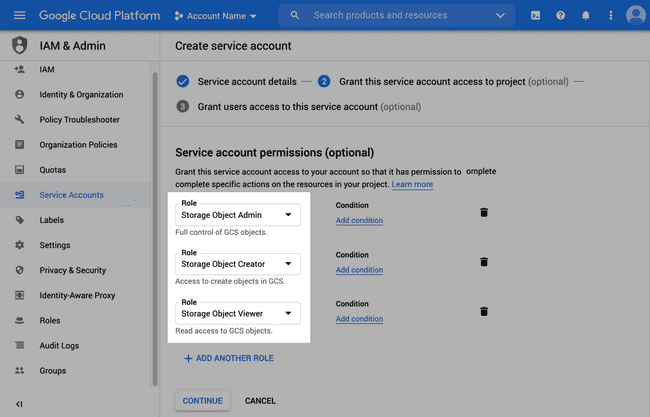Add condition for Storage Object Creator

tap(359, 270)
